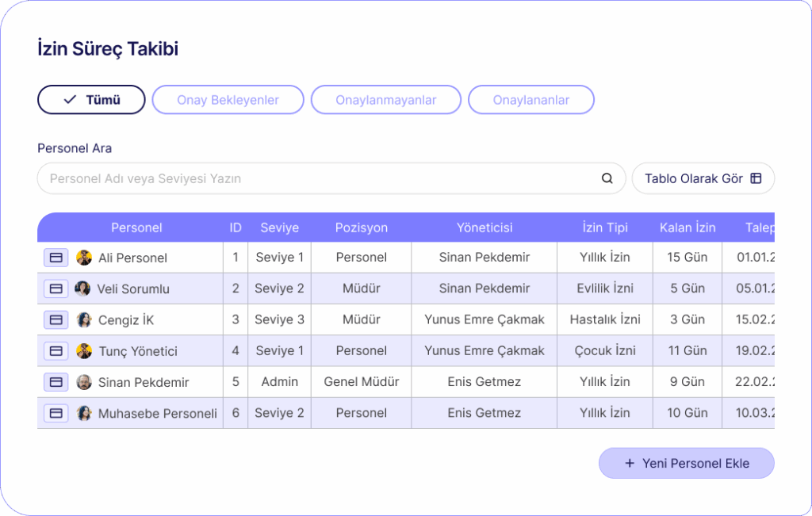Open card icon for Muhasebe Personeli

click(x=56, y=413)
